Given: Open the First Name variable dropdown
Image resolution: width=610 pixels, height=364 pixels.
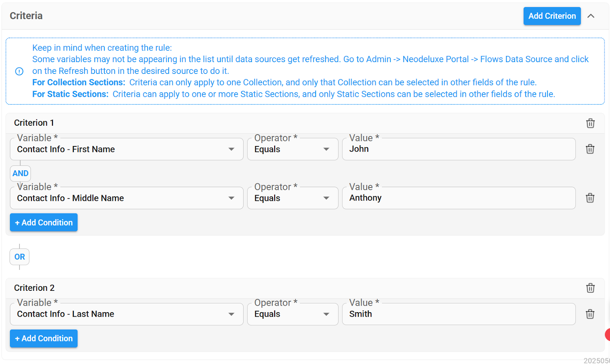Looking at the screenshot, I should [x=127, y=149].
